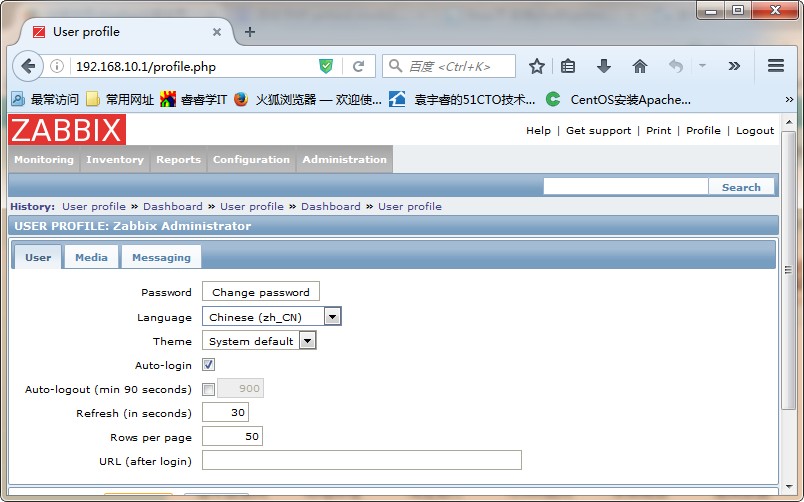The height and width of the screenshot is (502, 804).
Task: Click the ZABBIX logo
Action: coord(67,130)
